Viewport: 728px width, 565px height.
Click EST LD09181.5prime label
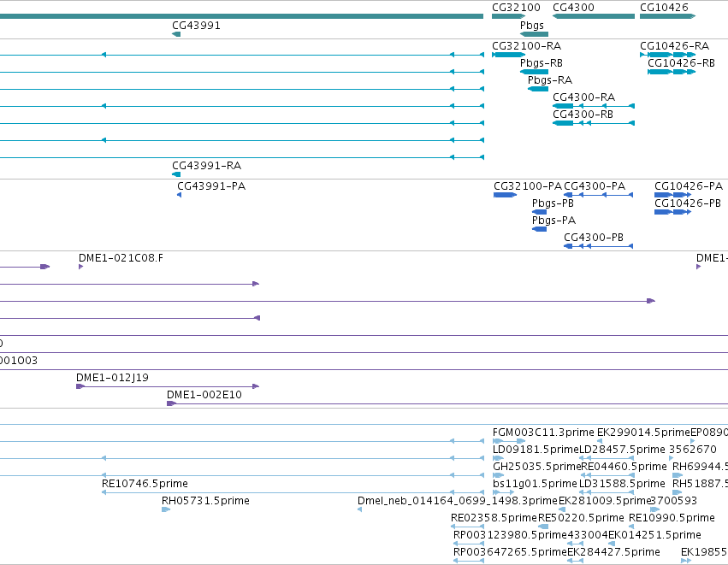(536, 450)
